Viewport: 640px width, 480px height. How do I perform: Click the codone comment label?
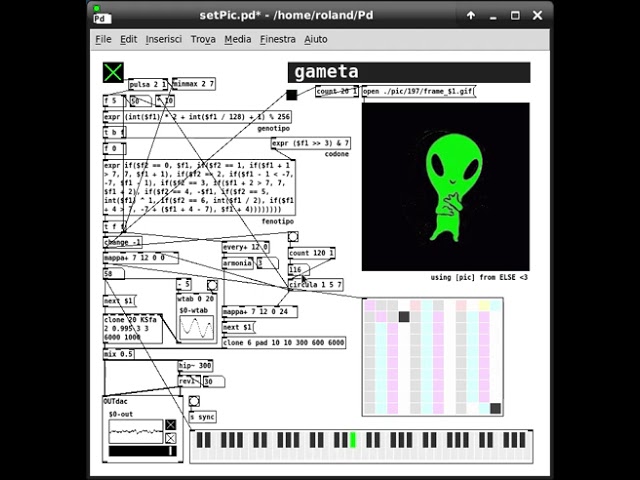pyautogui.click(x=337, y=154)
